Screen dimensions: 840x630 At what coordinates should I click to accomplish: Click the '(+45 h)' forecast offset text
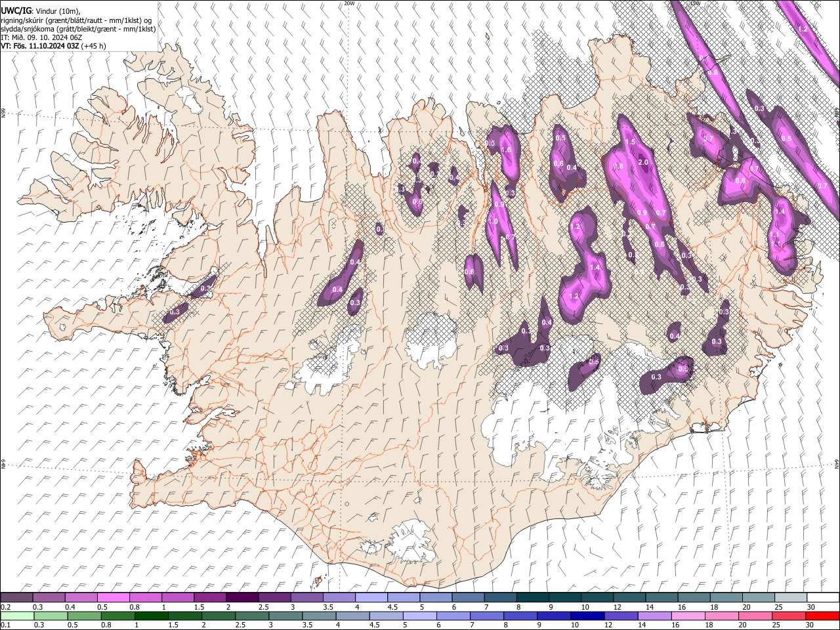click(x=94, y=46)
